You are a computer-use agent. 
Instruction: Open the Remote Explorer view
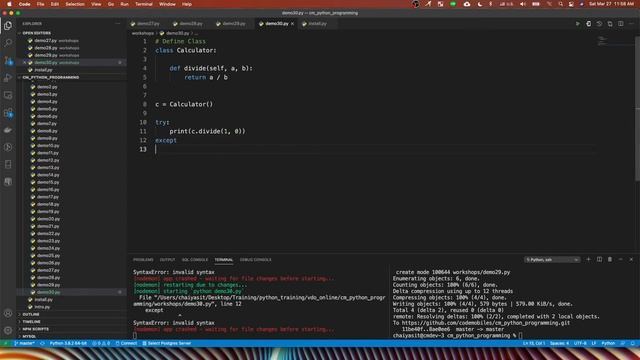coord(8,95)
